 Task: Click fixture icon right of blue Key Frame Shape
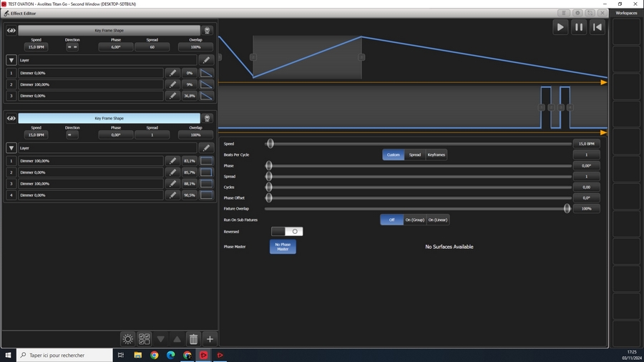click(x=207, y=118)
